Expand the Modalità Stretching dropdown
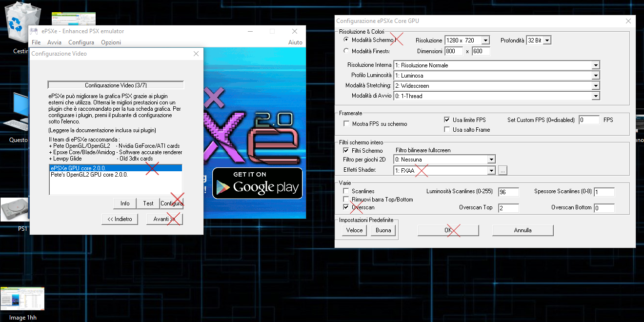 595,85
